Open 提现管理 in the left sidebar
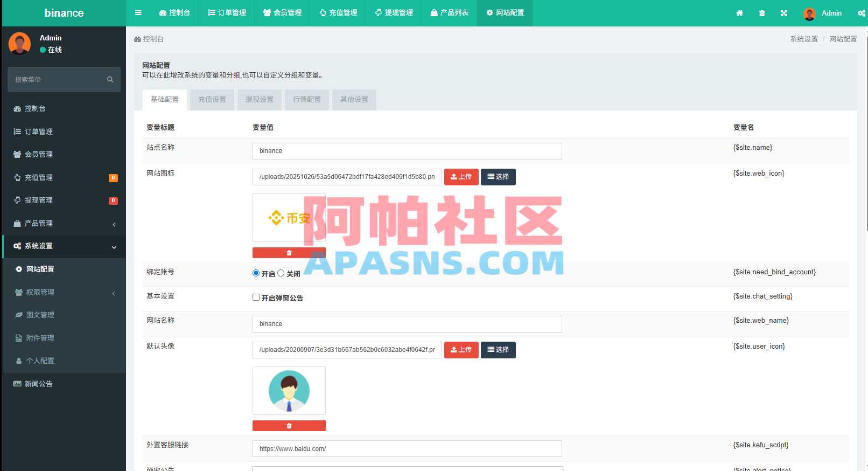 64,200
